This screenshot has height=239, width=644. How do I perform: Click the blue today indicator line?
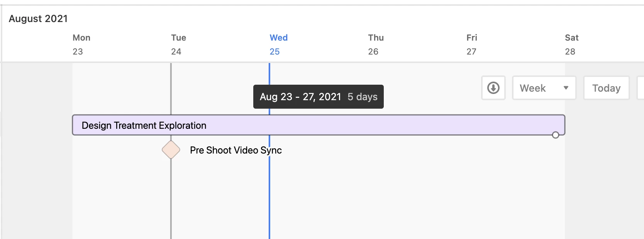coord(269,186)
